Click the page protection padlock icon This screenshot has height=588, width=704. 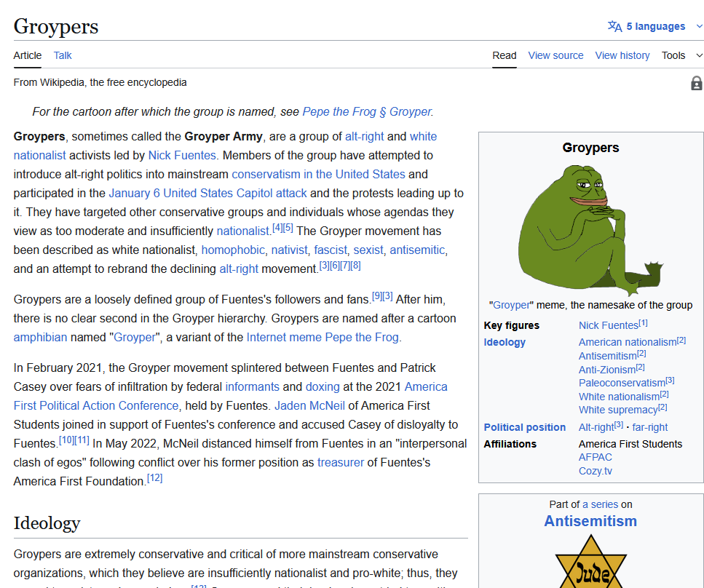click(x=697, y=83)
